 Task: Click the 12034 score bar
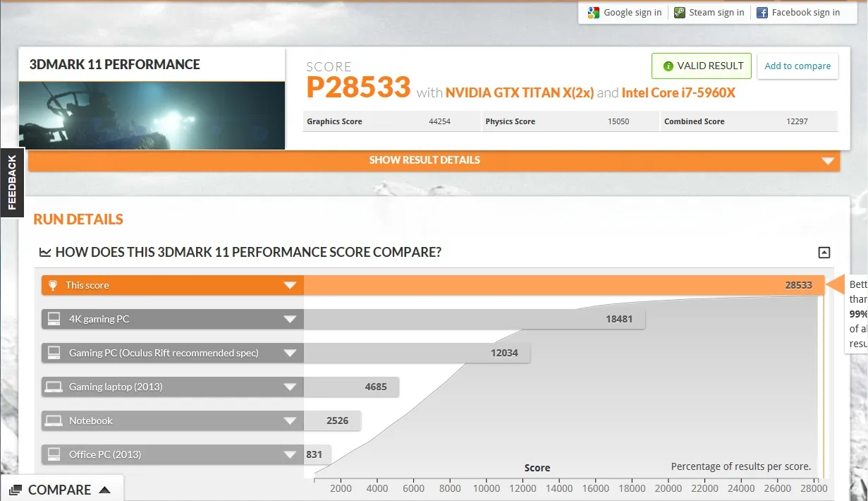417,353
